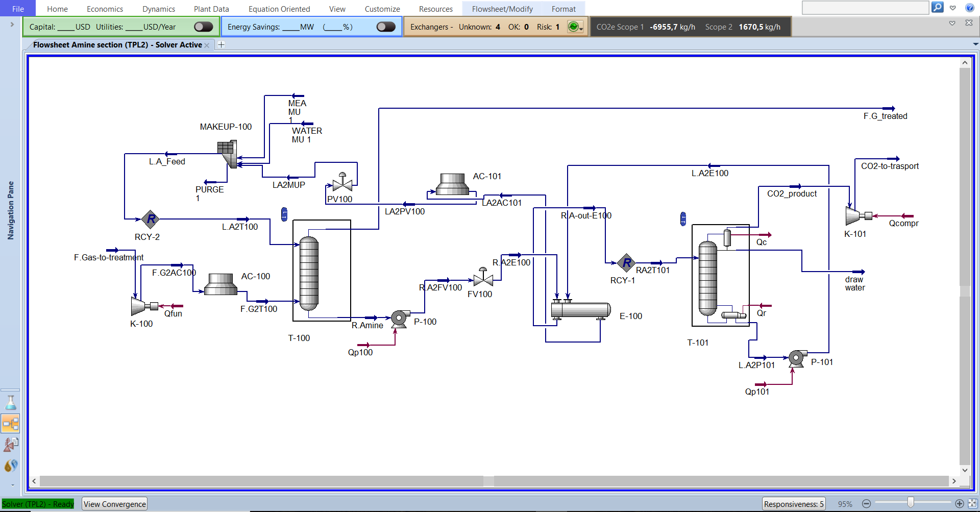Image resolution: width=980 pixels, height=512 pixels.
Task: Open Properties environment flask icon
Action: click(x=11, y=403)
